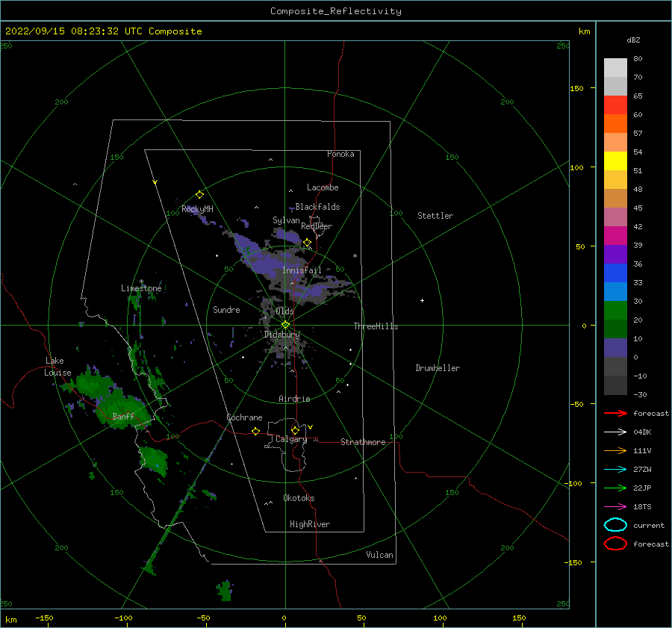
Task: Click the green 22JP arrow icon
Action: (615, 488)
